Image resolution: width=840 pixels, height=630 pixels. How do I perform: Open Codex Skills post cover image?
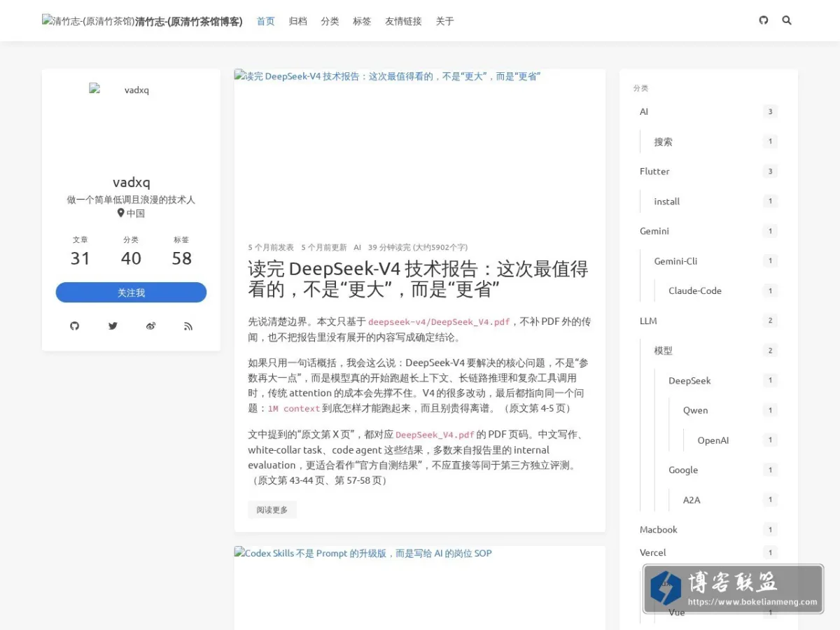(x=420, y=588)
